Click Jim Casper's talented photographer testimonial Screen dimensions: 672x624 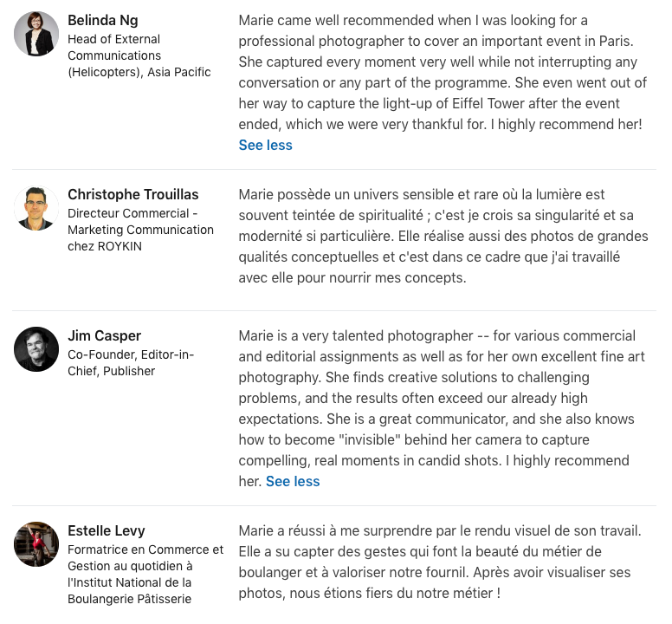tap(442, 408)
